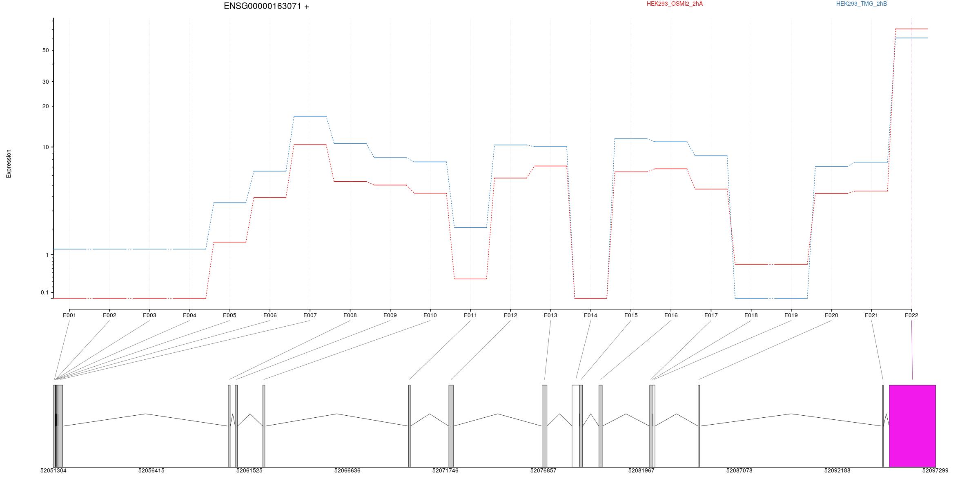
Task: Select exon label E001
Action: coord(69,315)
